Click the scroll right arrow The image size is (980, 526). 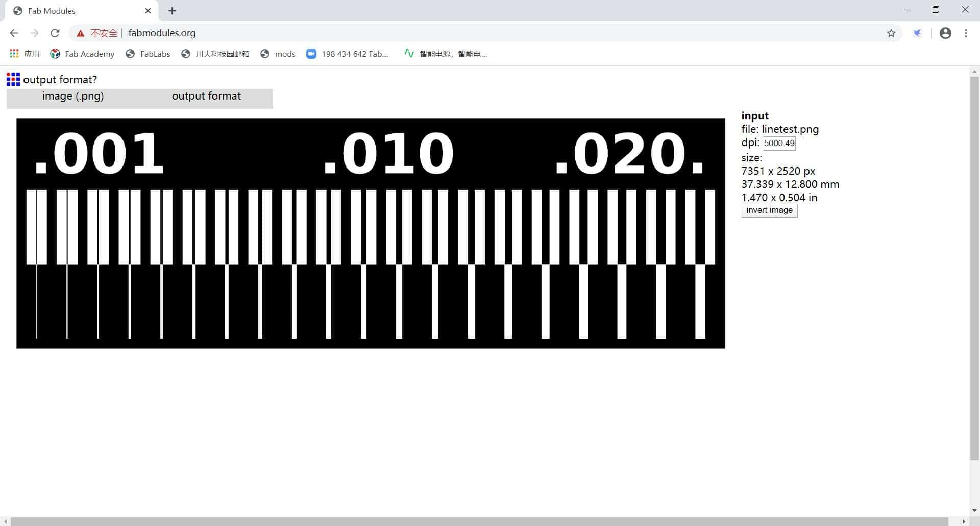[964, 521]
